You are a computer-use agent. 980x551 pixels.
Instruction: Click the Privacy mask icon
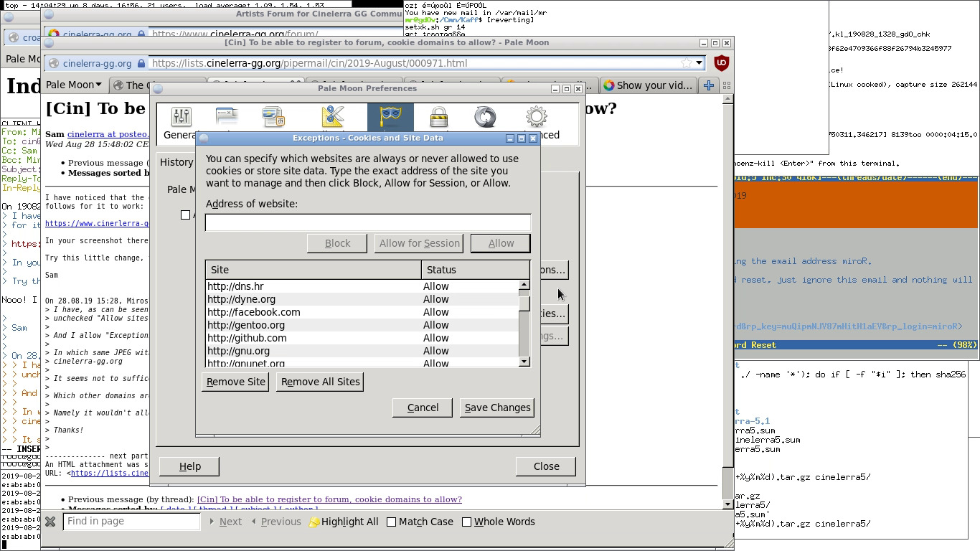tap(390, 118)
